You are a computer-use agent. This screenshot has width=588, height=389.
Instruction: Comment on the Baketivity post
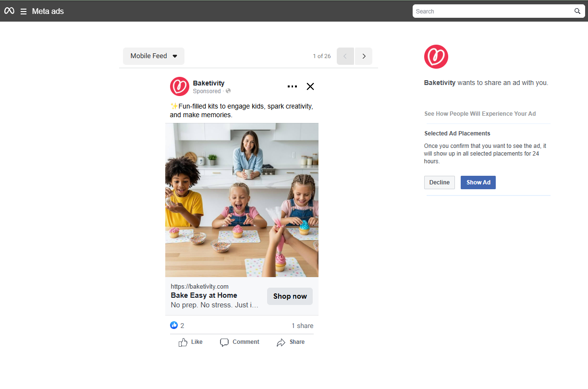click(239, 342)
